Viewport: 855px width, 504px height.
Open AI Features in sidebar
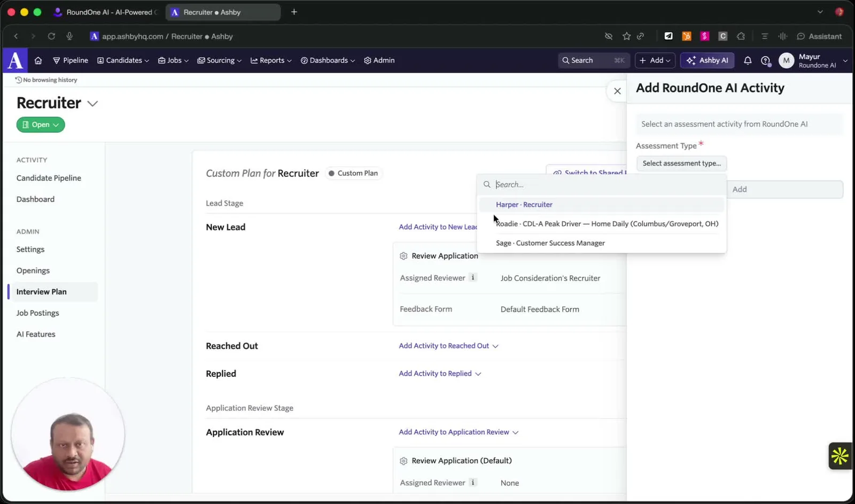coord(36,335)
